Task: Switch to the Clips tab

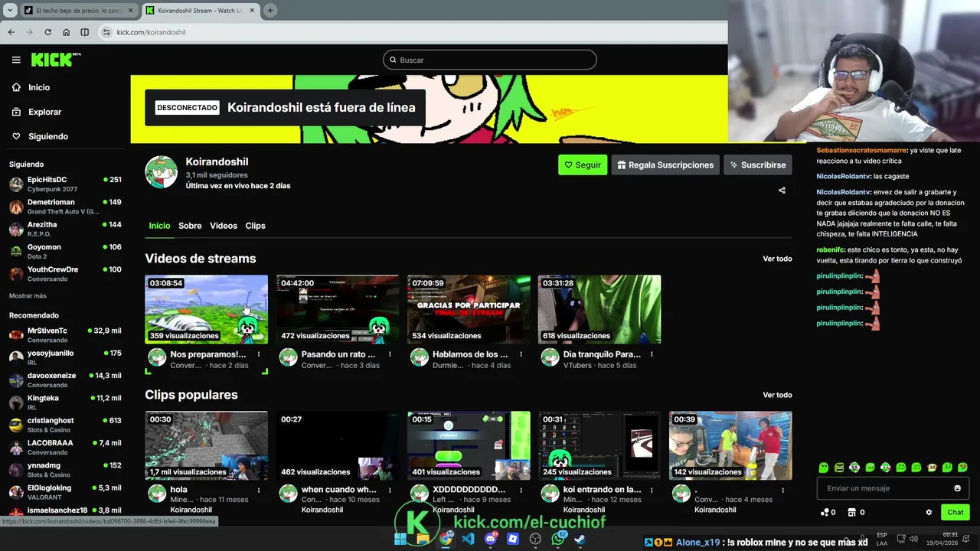Action: tap(255, 226)
